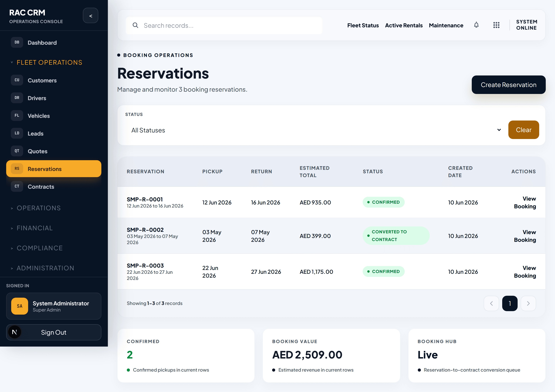Click the RS badge beside Reservations
The image size is (555, 392).
click(17, 169)
